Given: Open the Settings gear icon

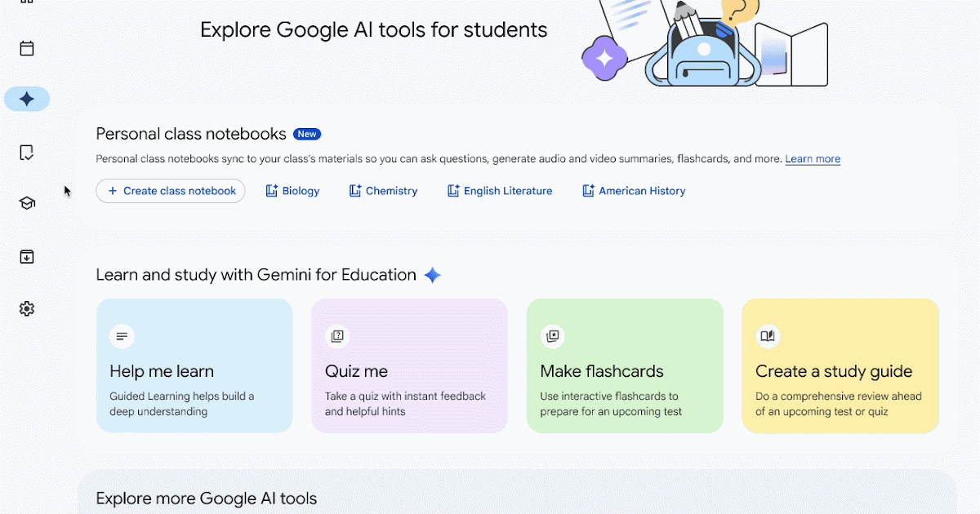Looking at the screenshot, I should [x=26, y=308].
